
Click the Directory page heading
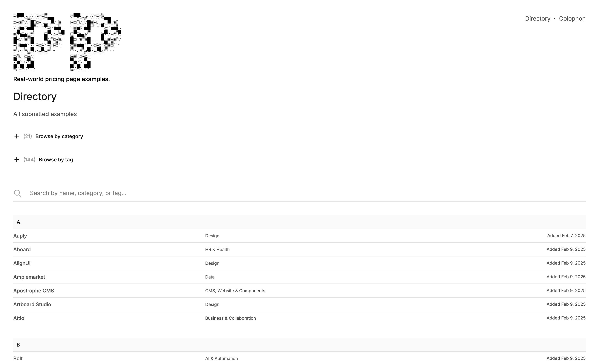pos(35,97)
